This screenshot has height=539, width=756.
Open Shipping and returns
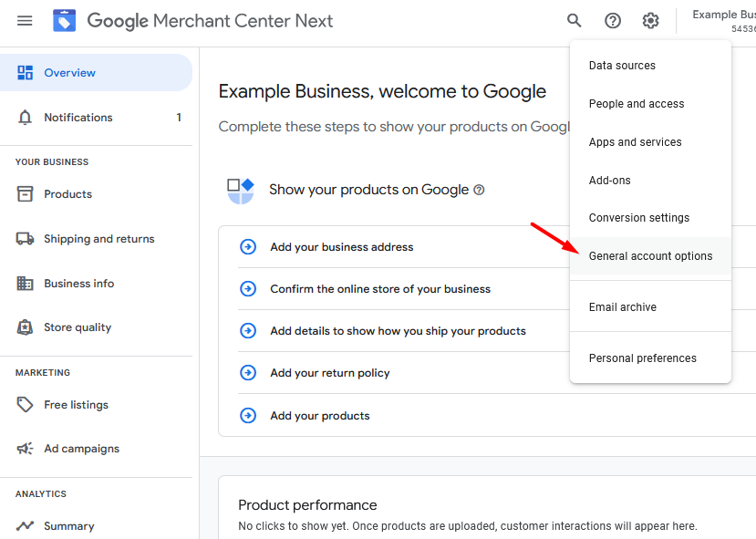(96, 239)
